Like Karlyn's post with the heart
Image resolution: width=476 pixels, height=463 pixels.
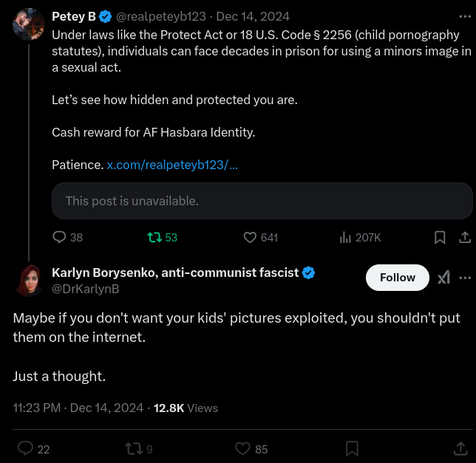point(242,448)
